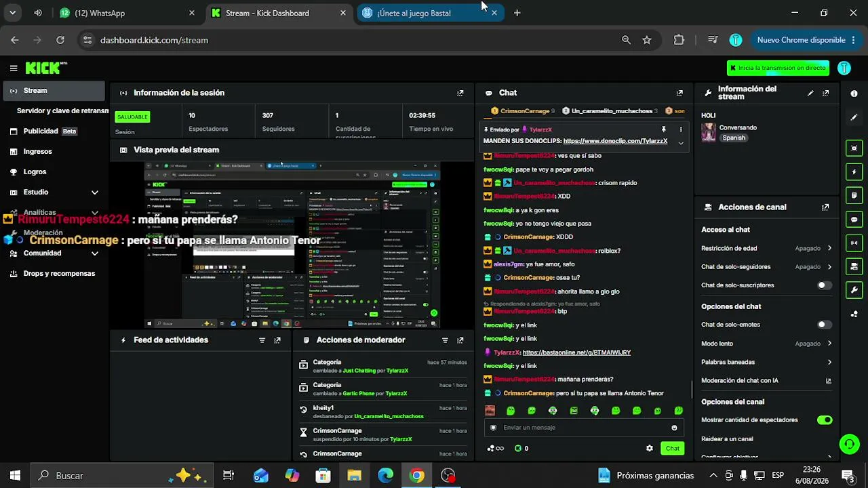Filter the Acciones de moderador list
Image resolution: width=868 pixels, height=488 pixels.
point(445,340)
